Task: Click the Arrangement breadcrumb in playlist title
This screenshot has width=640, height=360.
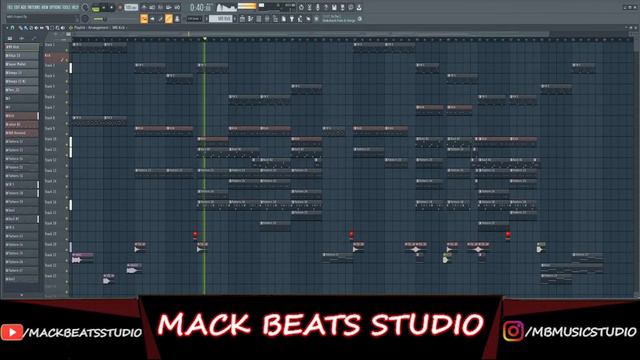Action: (98, 27)
